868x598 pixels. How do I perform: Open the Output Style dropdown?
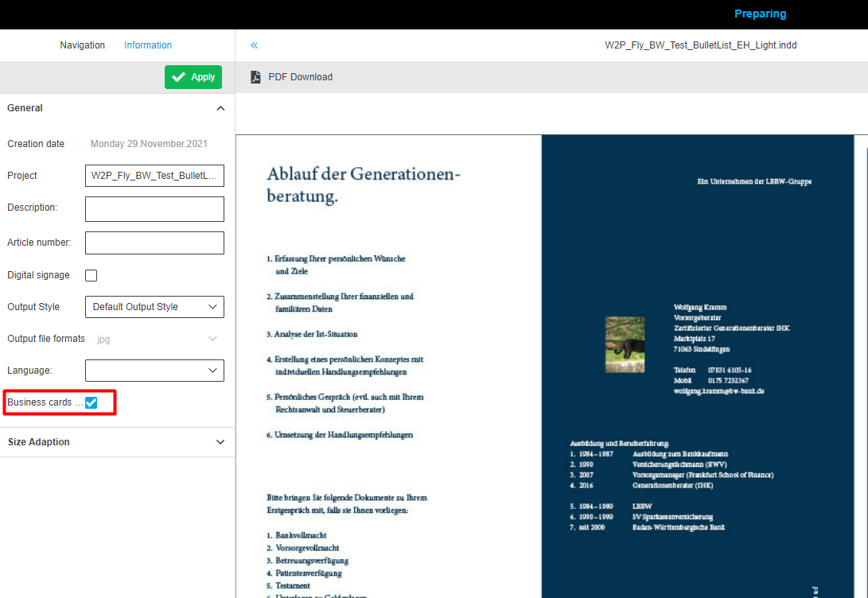click(154, 307)
